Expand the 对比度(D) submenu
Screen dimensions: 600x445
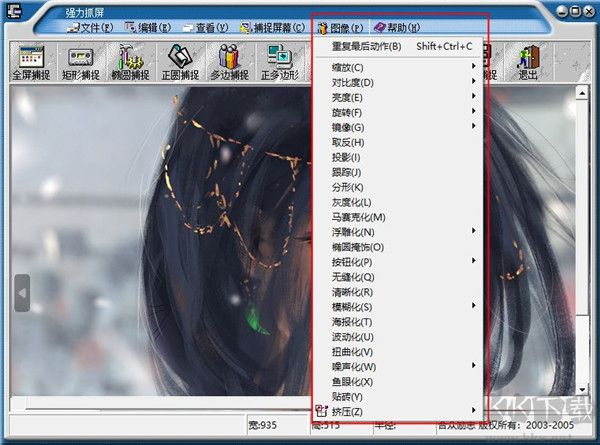[x=398, y=82]
